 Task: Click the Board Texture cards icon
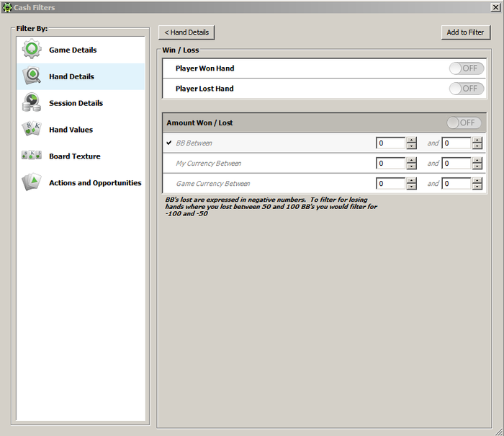(32, 156)
